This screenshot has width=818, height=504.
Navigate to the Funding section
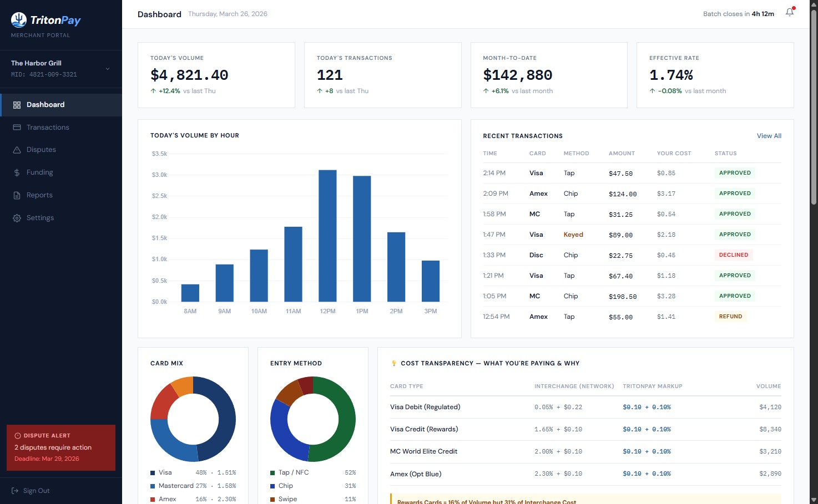pyautogui.click(x=40, y=172)
